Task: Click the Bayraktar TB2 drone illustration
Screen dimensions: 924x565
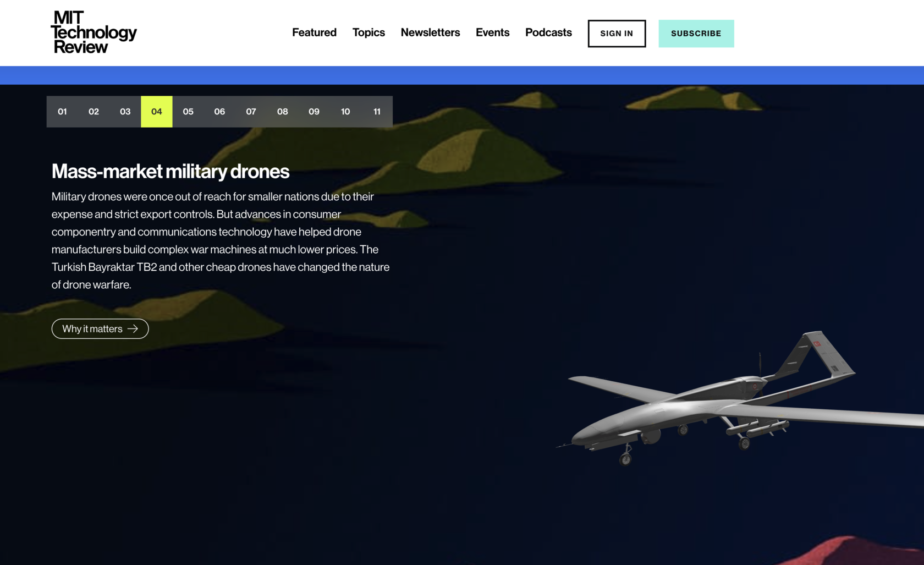Action: [x=740, y=399]
